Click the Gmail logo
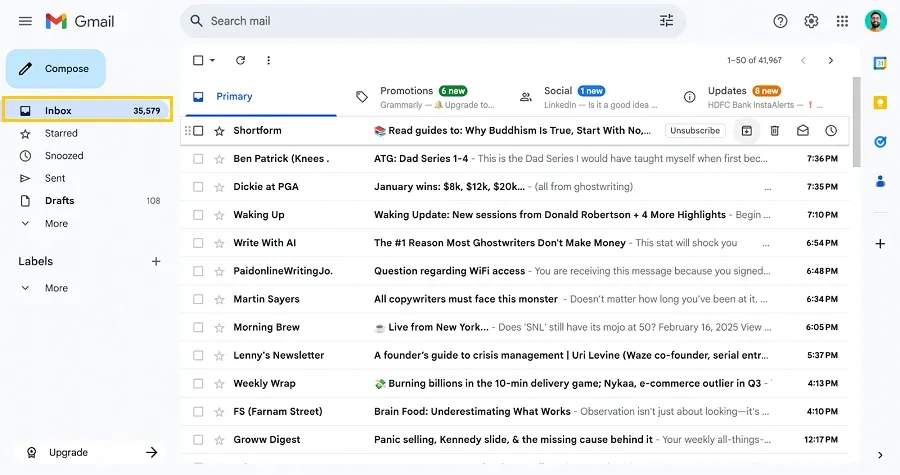900x475 pixels. tap(80, 21)
